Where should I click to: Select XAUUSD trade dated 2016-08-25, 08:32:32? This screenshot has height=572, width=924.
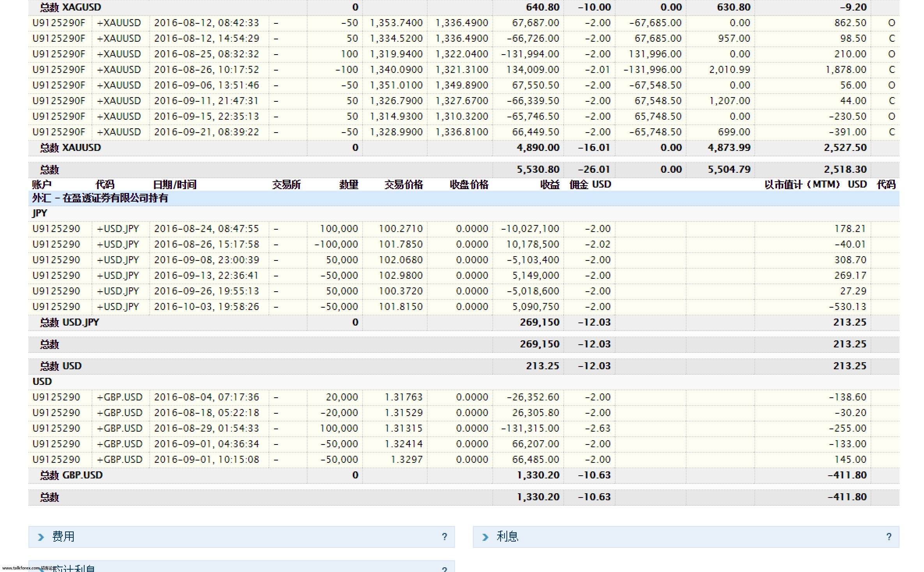pos(464,54)
